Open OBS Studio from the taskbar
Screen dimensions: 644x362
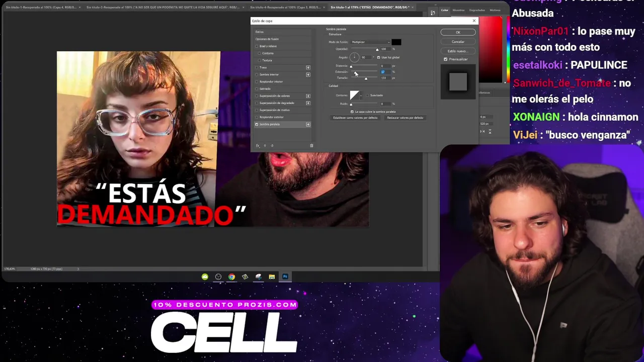(x=218, y=277)
